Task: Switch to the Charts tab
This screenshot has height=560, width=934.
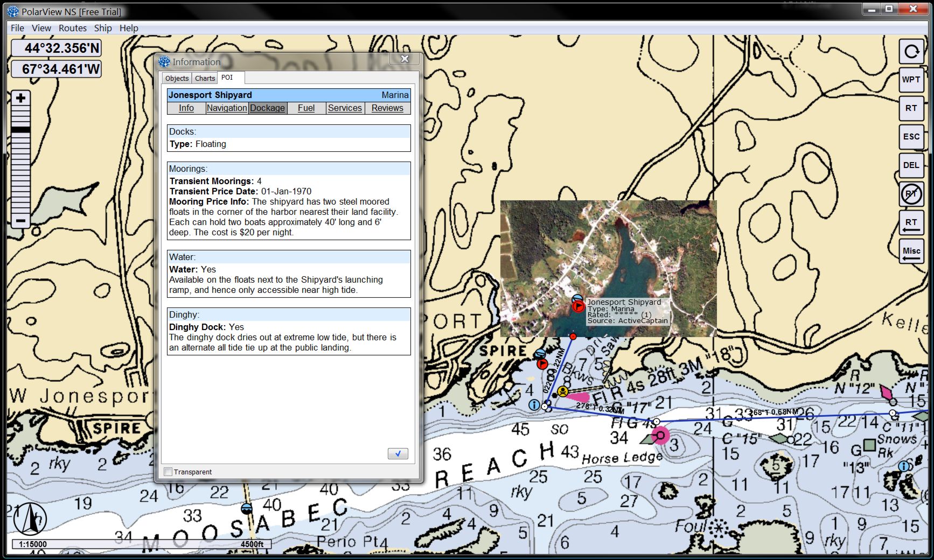Action: pos(205,78)
